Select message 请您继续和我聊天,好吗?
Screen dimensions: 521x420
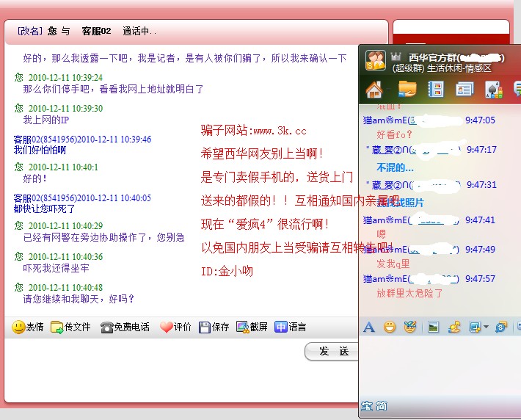point(79,299)
